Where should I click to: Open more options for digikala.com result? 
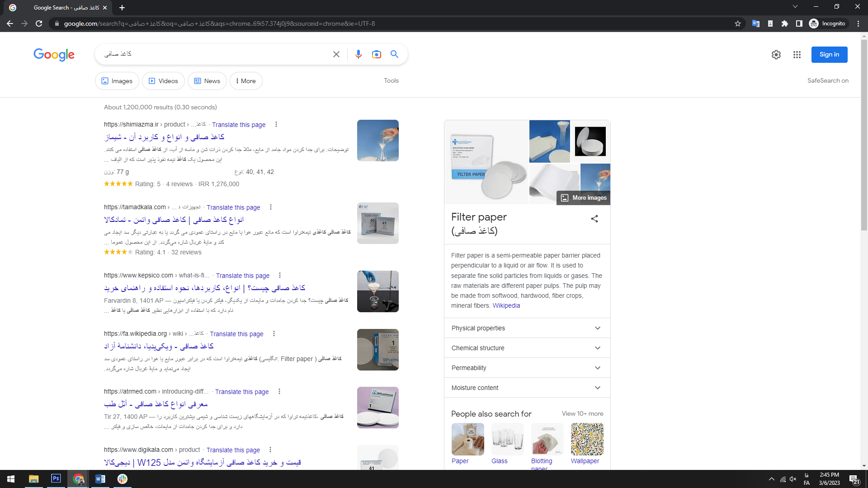tap(270, 450)
